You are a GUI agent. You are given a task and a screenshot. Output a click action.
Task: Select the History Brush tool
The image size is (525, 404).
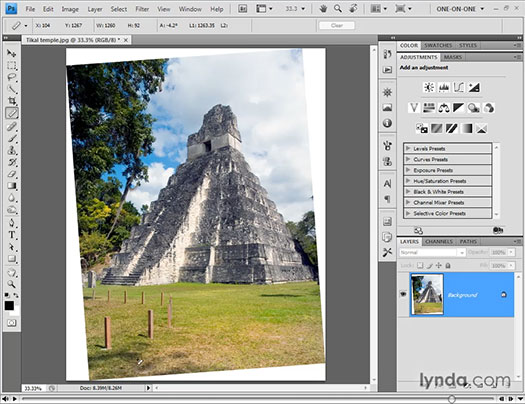12,162
